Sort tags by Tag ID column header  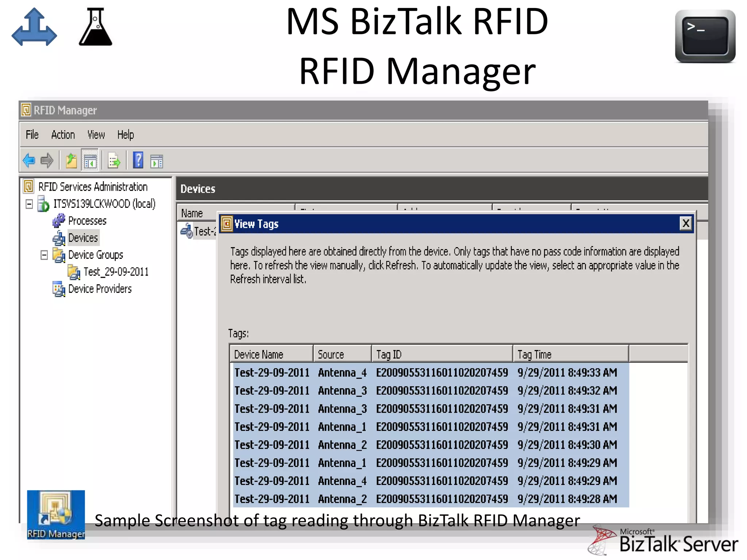(x=442, y=354)
